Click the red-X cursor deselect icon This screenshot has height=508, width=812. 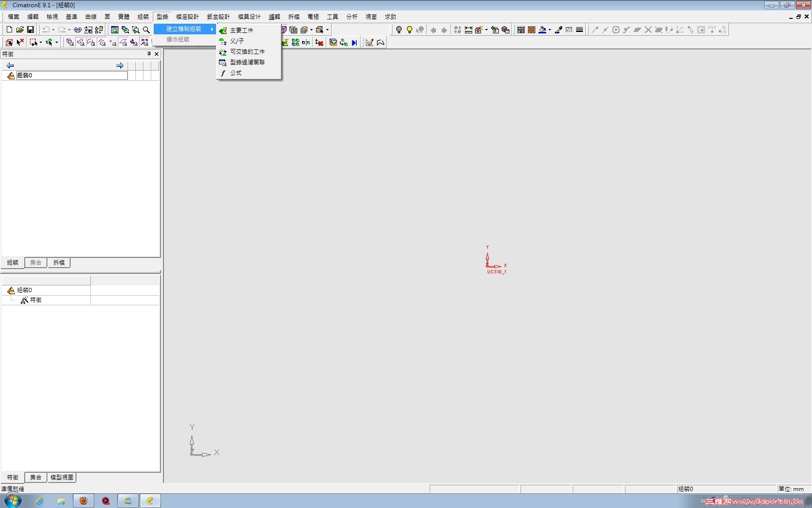(20, 42)
